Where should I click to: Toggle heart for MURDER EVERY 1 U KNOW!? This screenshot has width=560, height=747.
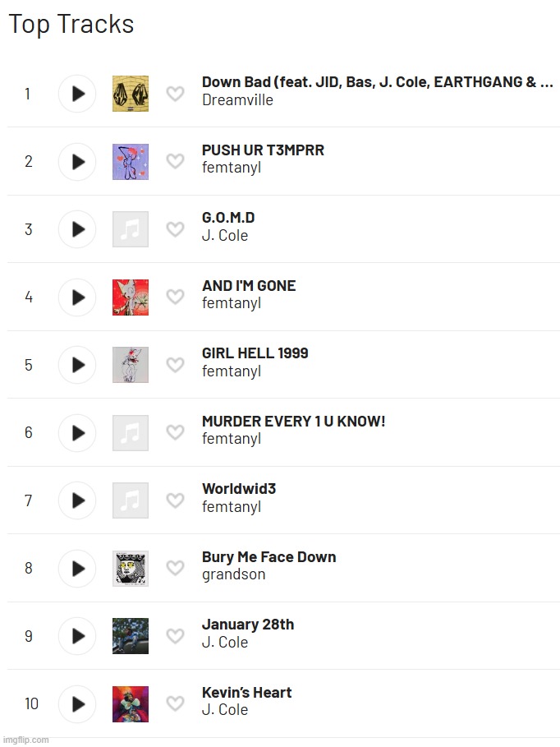[x=175, y=432]
